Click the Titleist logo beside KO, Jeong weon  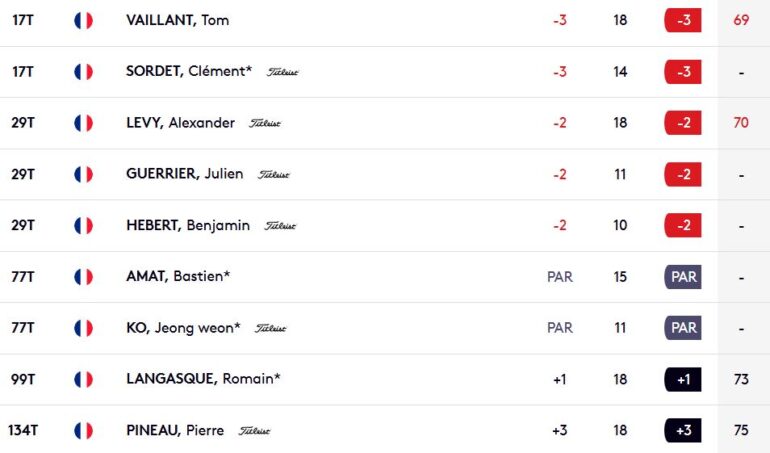[271, 328]
